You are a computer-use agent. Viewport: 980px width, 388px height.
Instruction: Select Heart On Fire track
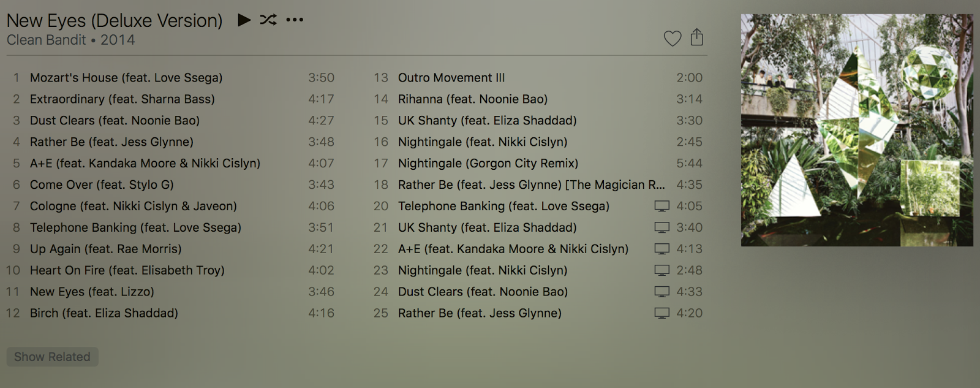(x=171, y=270)
